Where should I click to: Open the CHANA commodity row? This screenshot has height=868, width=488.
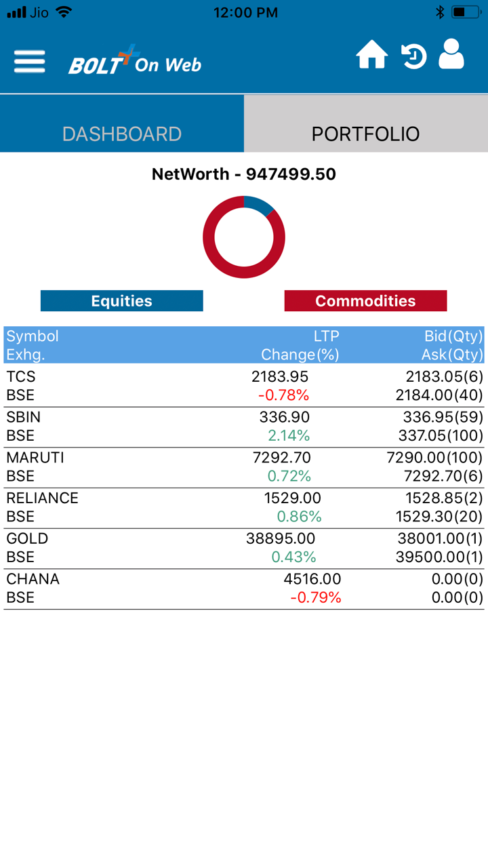point(244,589)
